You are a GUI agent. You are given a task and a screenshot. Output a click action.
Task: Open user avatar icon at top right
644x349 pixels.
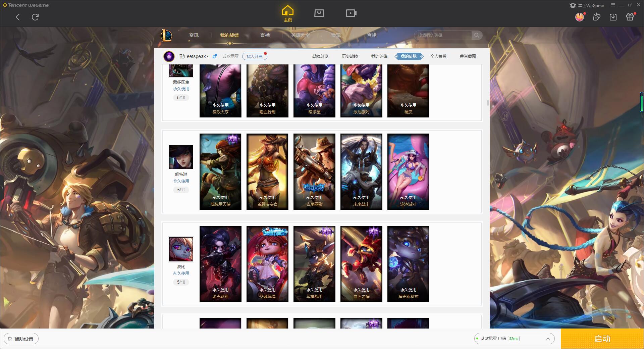[580, 17]
